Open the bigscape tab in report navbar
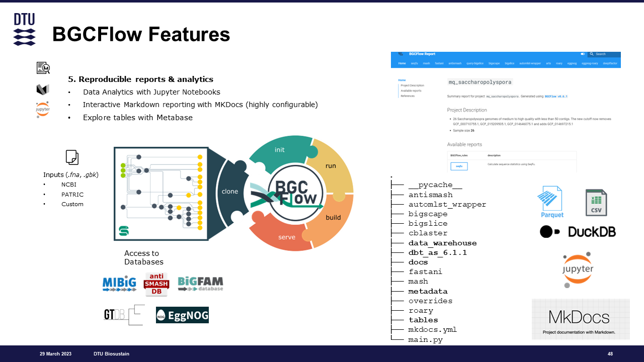The width and height of the screenshot is (644, 362). point(494,63)
